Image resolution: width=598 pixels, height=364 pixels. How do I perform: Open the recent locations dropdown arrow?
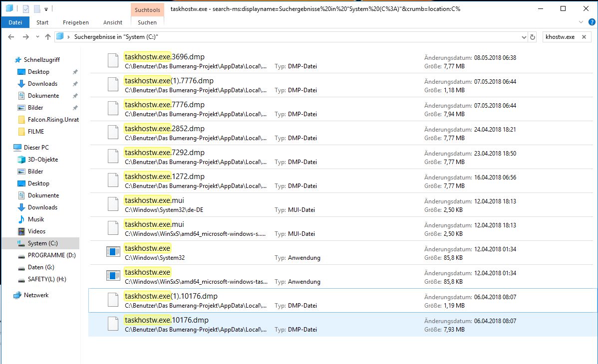click(x=37, y=37)
